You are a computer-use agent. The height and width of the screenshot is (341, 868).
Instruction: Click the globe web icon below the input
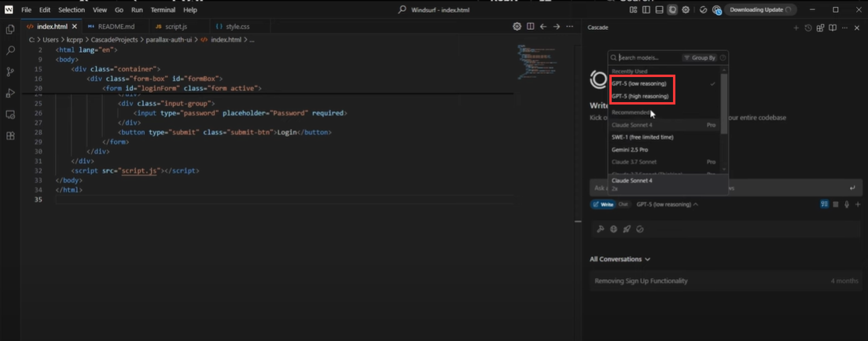pyautogui.click(x=614, y=229)
